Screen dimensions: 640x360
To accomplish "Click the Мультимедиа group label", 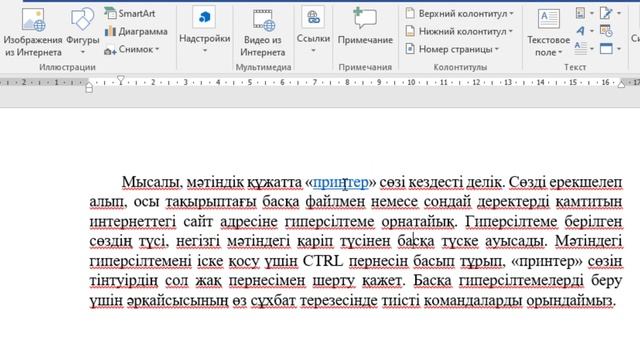I will [263, 67].
